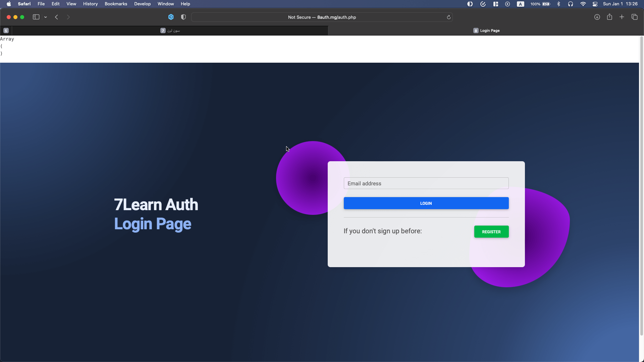
Task: Select the pinned tab numbered 5
Action: click(6, 31)
